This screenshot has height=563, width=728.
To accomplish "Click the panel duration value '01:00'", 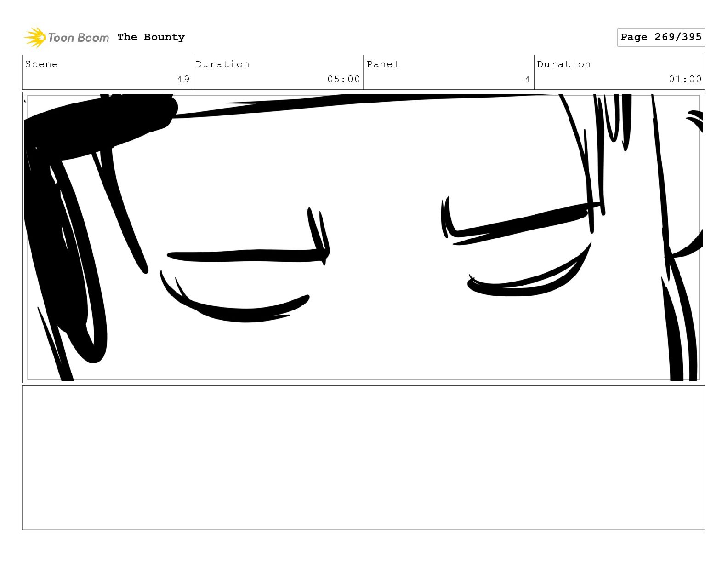I will 685,79.
